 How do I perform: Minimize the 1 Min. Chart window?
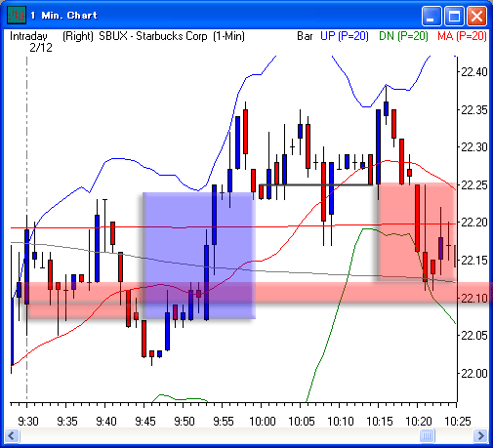(431, 16)
